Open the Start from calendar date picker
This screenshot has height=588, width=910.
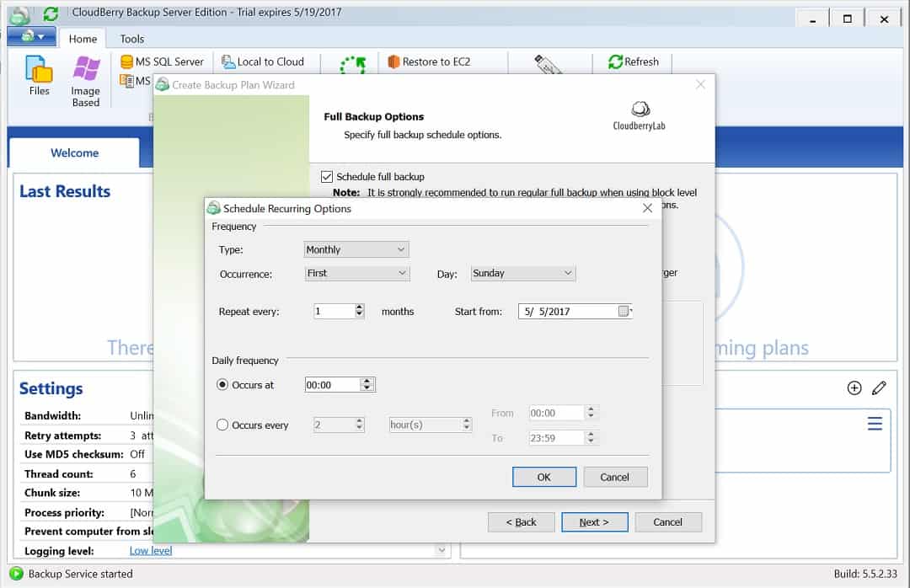click(624, 311)
